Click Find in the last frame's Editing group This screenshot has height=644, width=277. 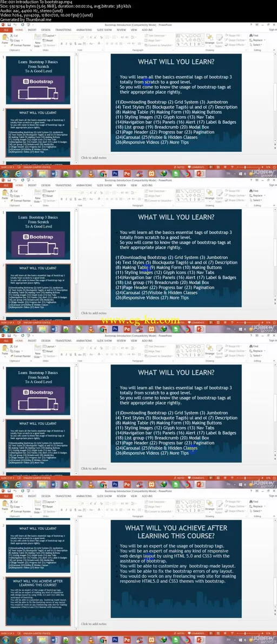(x=254, y=501)
